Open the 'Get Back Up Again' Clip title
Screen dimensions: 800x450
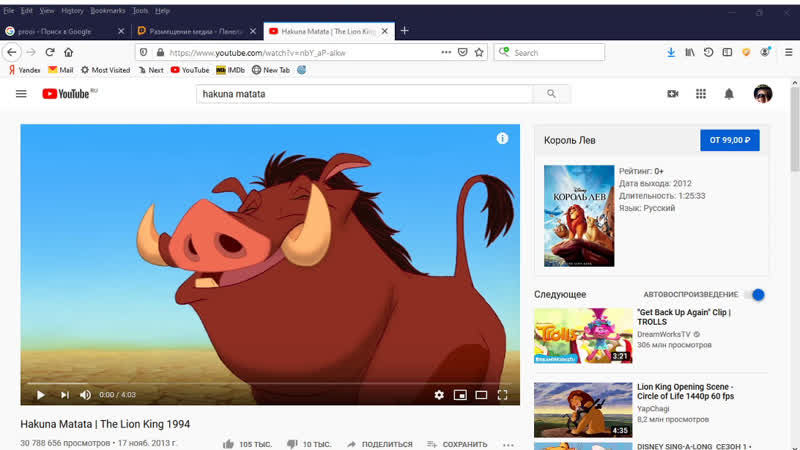coord(684,317)
